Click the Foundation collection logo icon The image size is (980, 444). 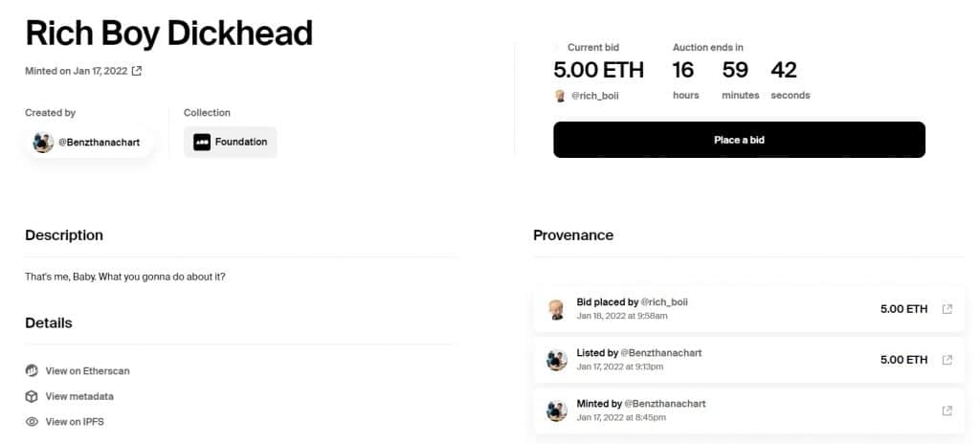point(202,142)
